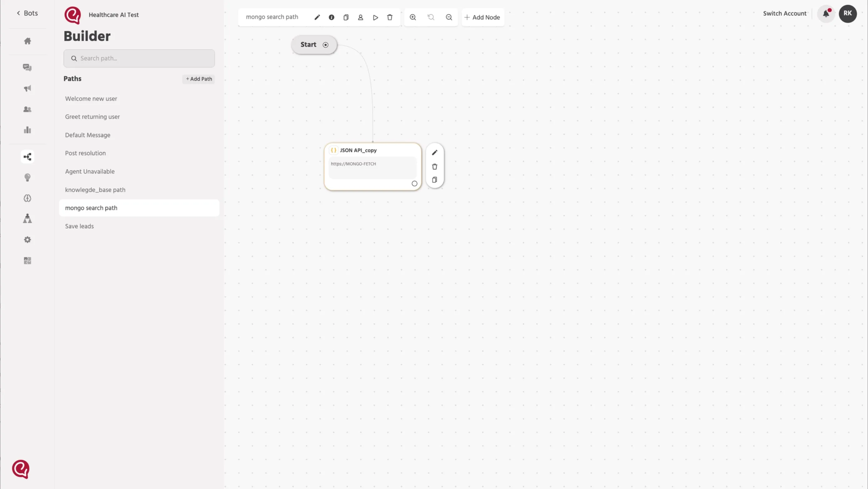Open the chat conversations sidebar icon
Viewport: 868px width, 489px height.
pyautogui.click(x=28, y=68)
